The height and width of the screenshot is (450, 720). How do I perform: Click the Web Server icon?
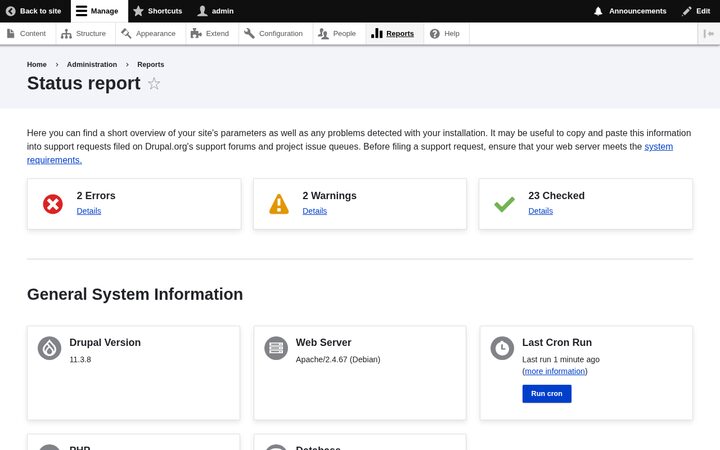276,348
